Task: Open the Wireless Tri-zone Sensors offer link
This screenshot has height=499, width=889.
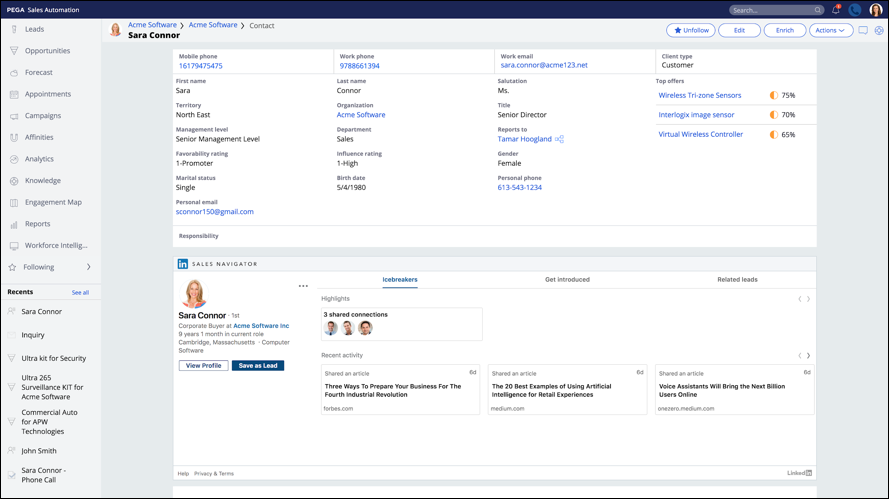Action: pos(700,96)
